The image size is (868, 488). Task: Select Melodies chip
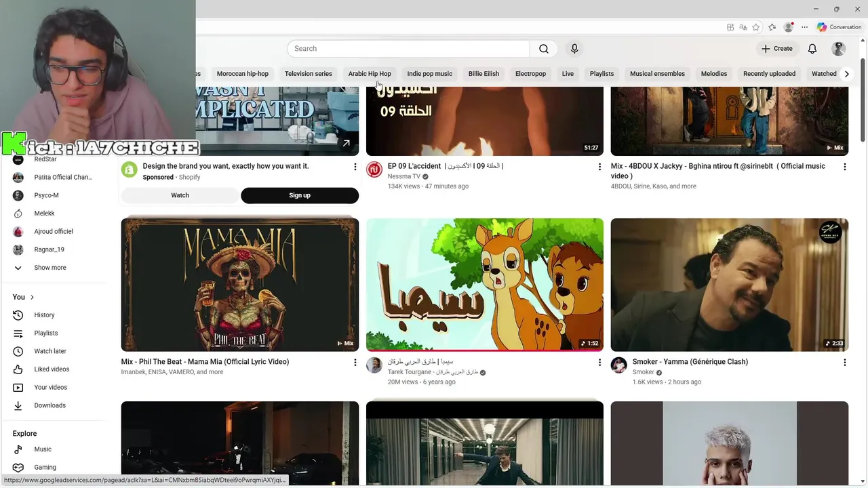coord(713,74)
